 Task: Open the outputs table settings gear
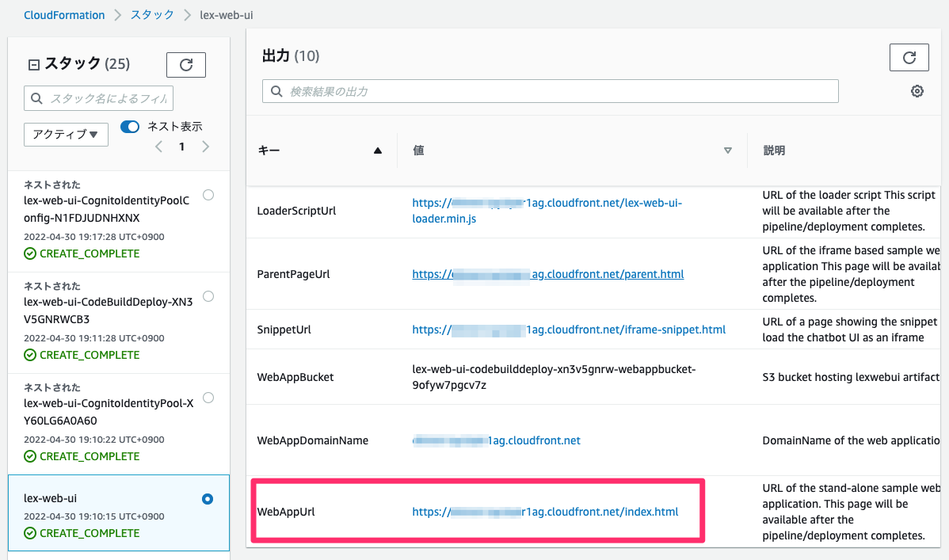[x=917, y=91]
